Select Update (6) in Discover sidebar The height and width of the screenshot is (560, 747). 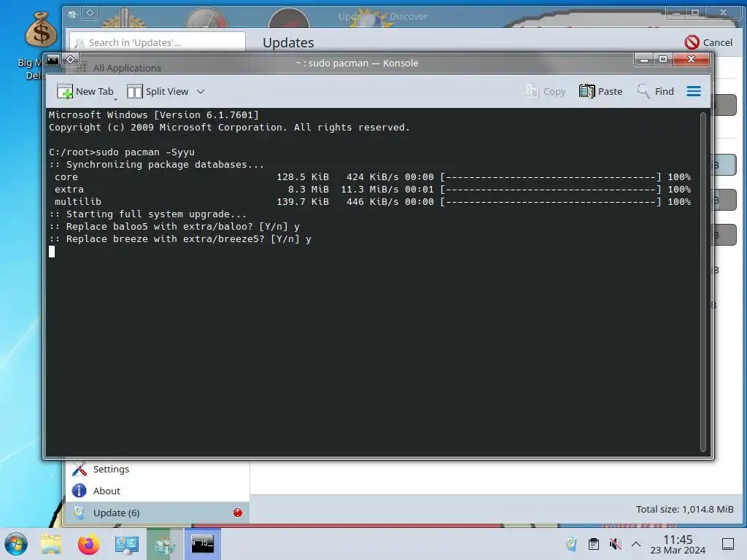pos(158,513)
